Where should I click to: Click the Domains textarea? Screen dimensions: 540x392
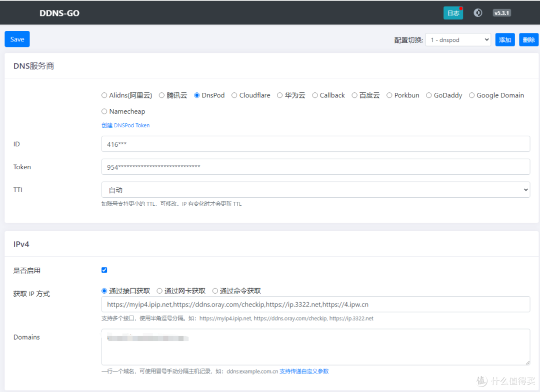pos(315,347)
